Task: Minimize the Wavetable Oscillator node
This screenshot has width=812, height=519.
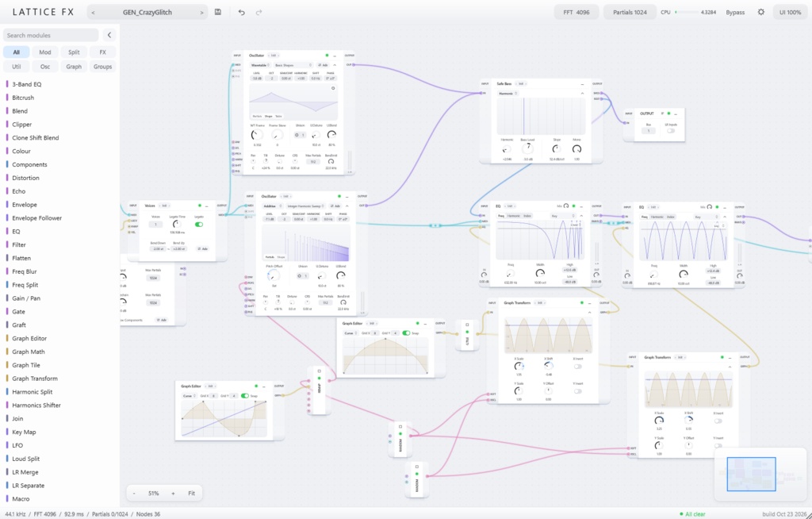Action: [335, 56]
